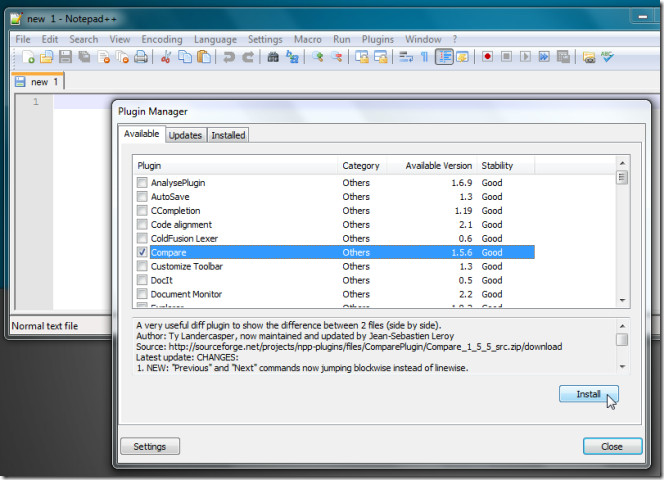
Task: Open the Language menu
Action: click(x=215, y=39)
